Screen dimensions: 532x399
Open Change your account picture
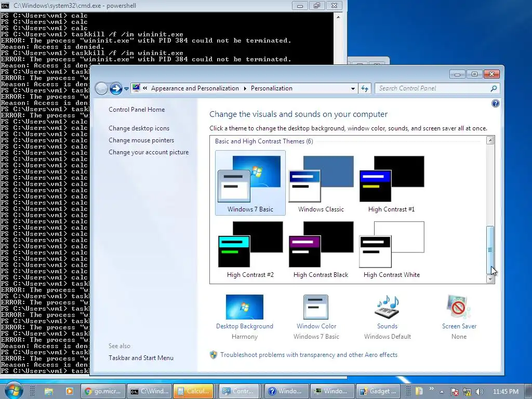(149, 152)
